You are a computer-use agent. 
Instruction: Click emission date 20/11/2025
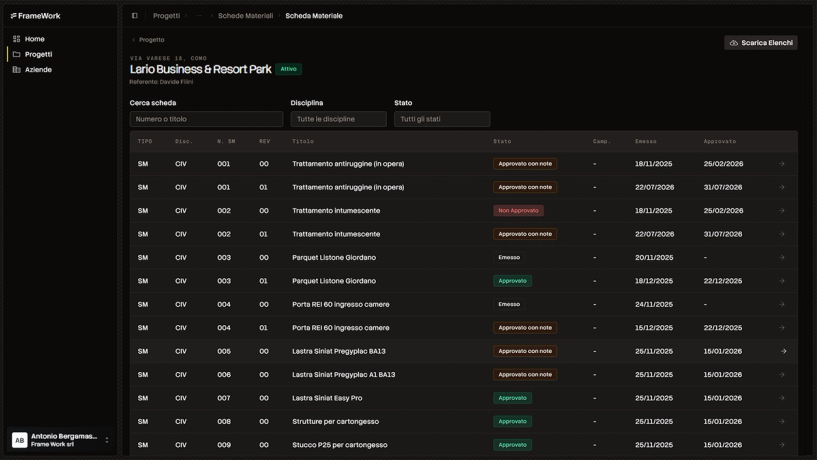tap(653, 257)
